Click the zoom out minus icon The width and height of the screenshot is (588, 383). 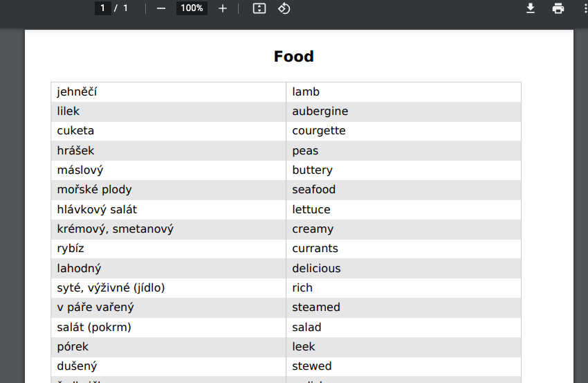161,8
